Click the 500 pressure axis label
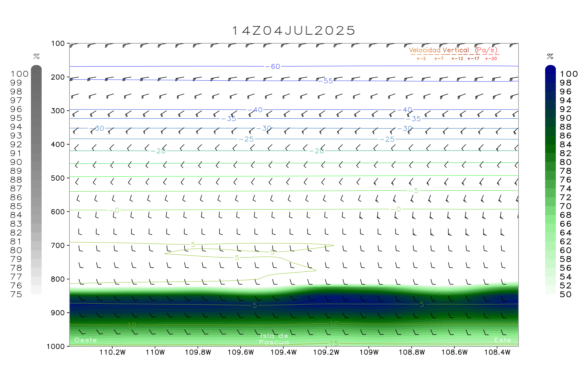 (58, 178)
